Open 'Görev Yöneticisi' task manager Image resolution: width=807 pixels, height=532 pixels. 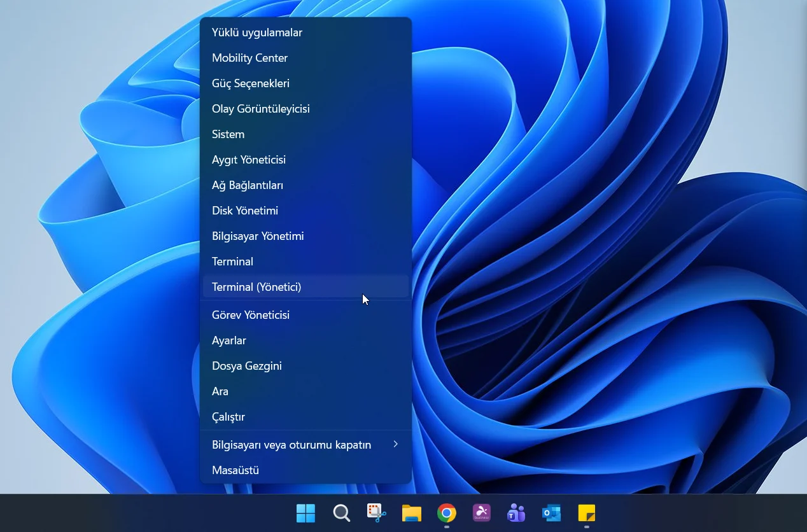306,315
